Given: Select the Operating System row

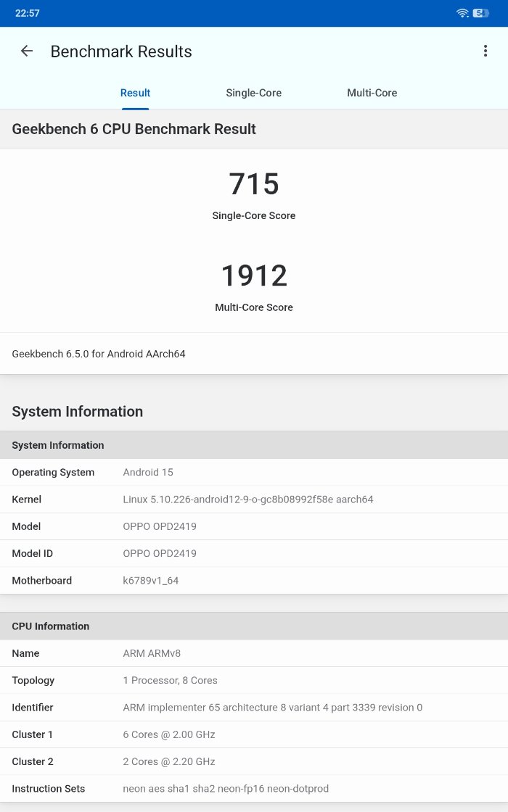Looking at the screenshot, I should coord(254,472).
